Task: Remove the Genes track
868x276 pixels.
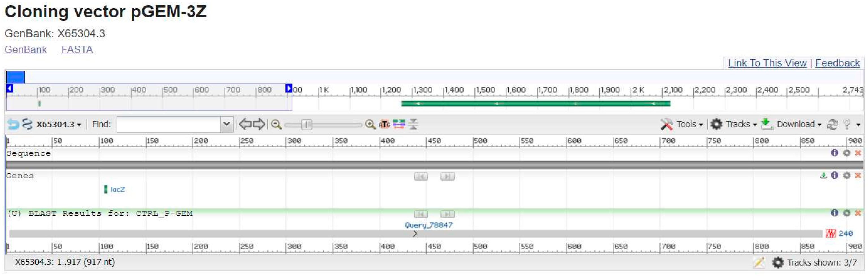Action: [x=858, y=175]
